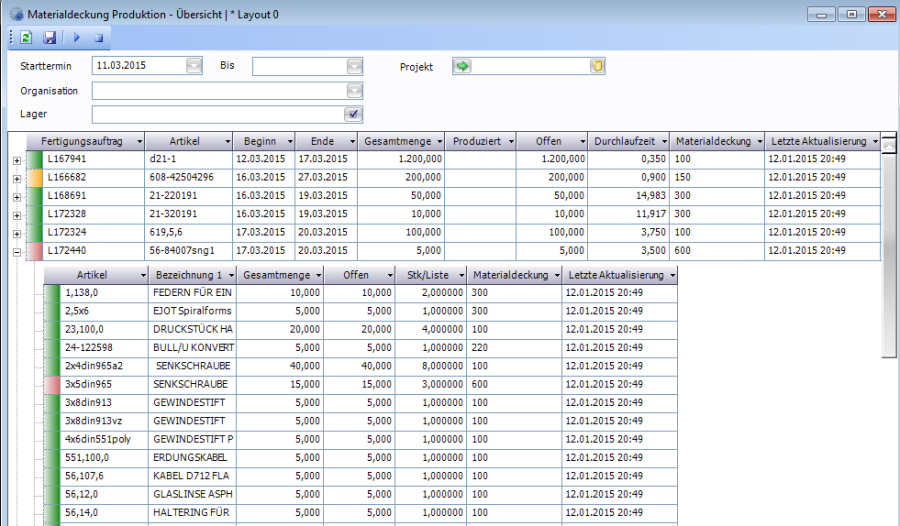
Task: Click the red status swatch for 3x5din965
Action: click(53, 384)
